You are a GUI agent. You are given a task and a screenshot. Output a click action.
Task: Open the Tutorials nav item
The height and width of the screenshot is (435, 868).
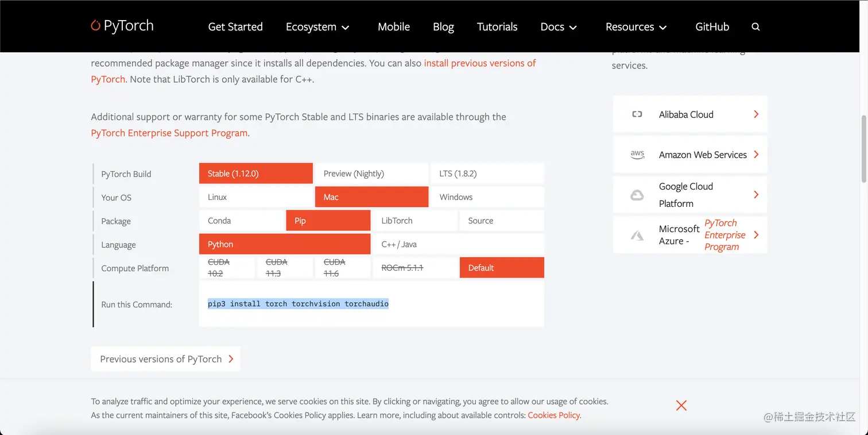(497, 27)
